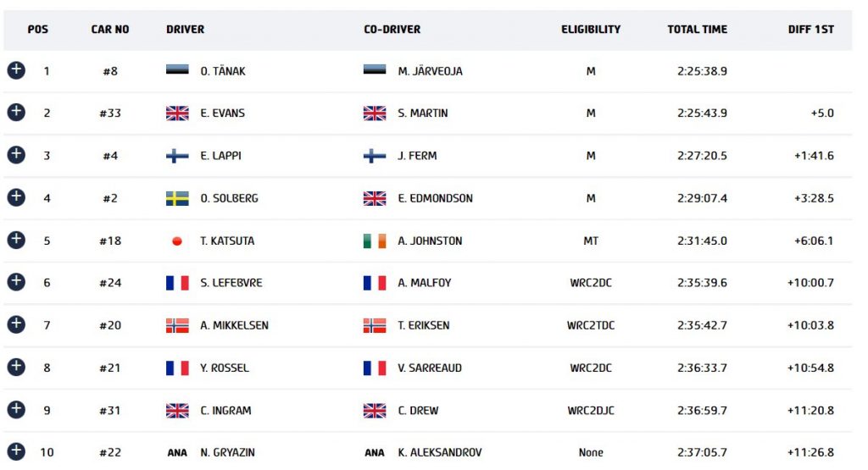
Task: Expand S. Lefebvre's row details
Action: coord(16,282)
